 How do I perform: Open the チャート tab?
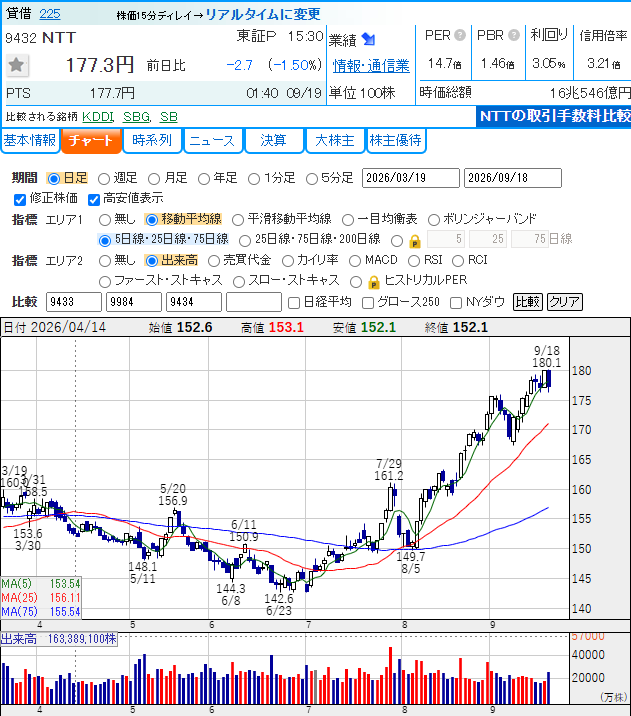pyautogui.click(x=91, y=140)
